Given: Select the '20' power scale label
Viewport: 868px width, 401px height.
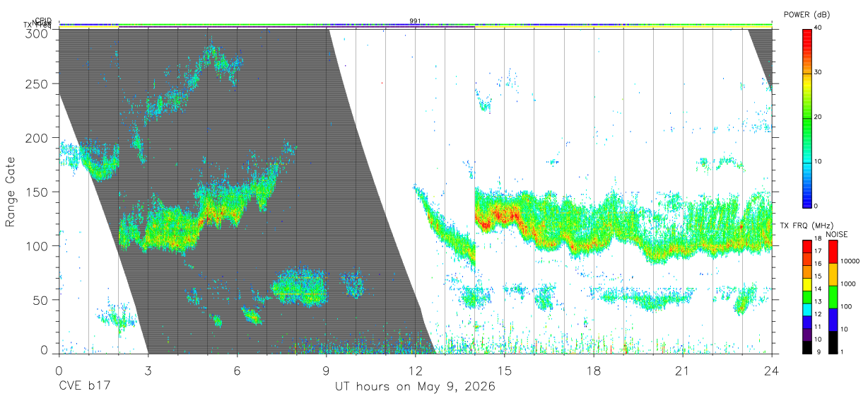Looking at the screenshot, I should point(819,117).
